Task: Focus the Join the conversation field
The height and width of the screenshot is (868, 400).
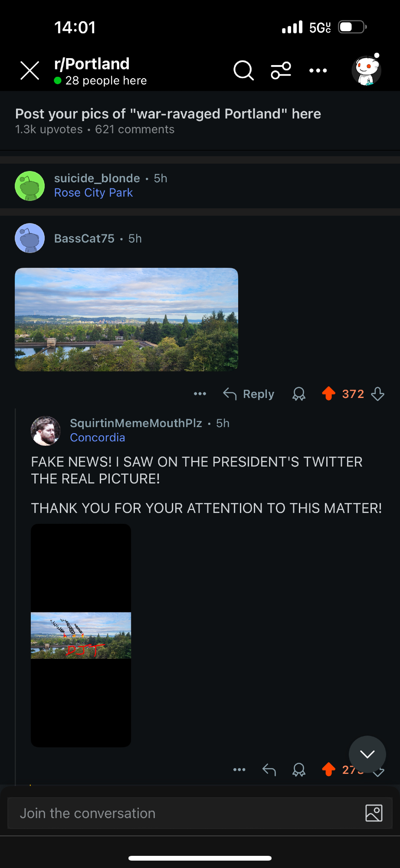Action: pos(182,813)
